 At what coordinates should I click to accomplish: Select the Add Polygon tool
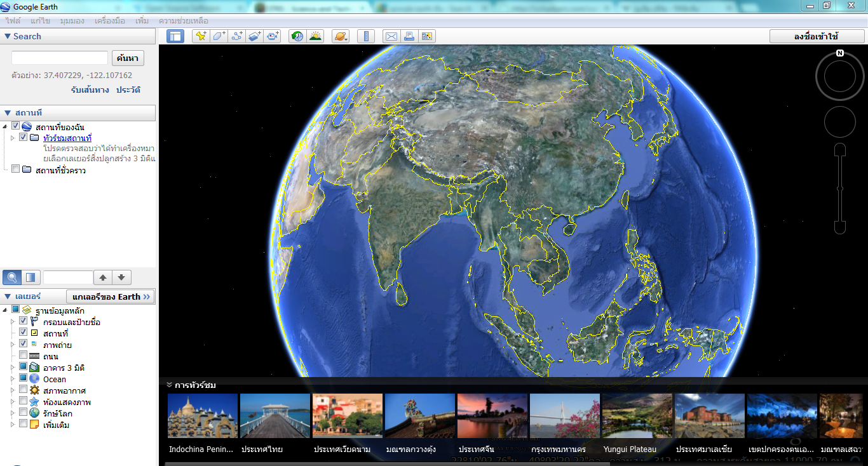point(219,36)
